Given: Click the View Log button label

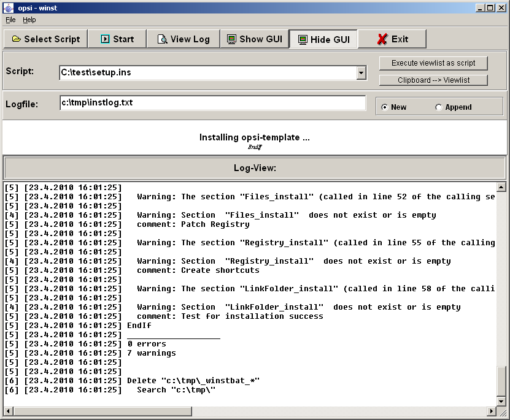Looking at the screenshot, I should coord(190,39).
